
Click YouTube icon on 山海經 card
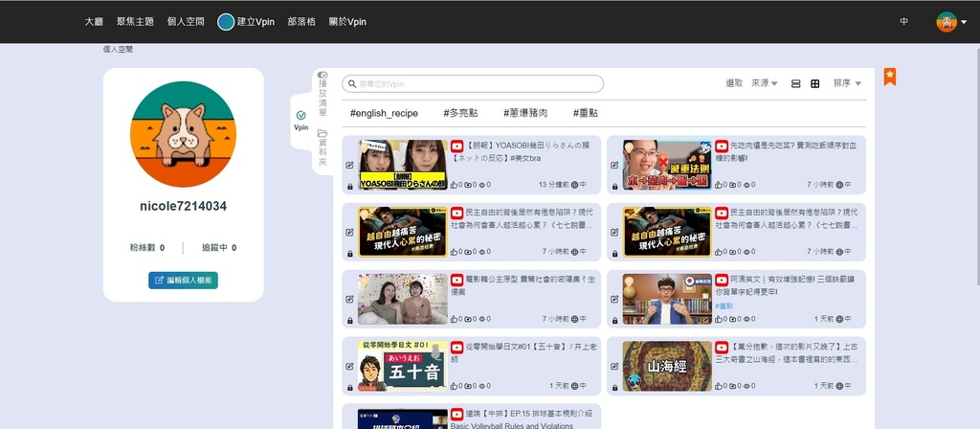point(722,347)
